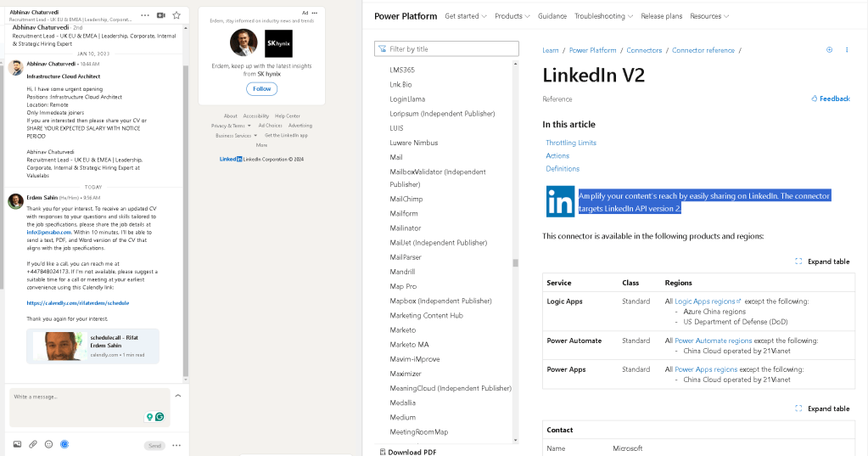Open ad options three-dot menu

[x=315, y=13]
